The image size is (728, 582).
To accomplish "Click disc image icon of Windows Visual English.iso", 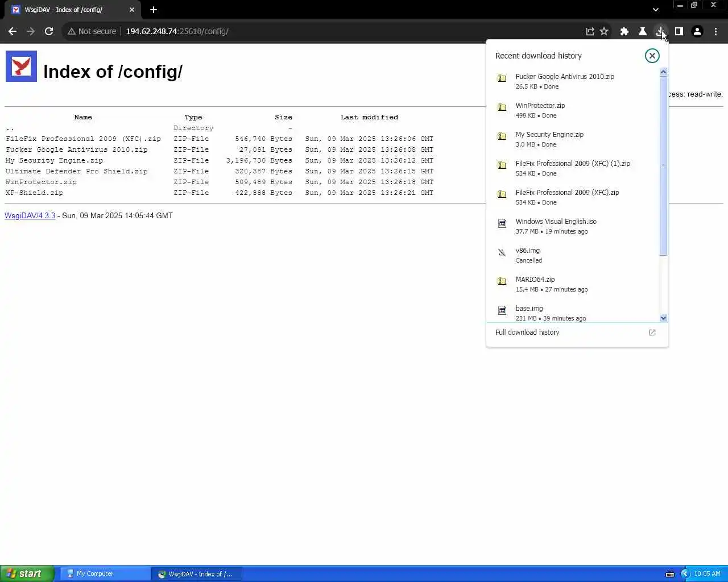I will (x=502, y=223).
